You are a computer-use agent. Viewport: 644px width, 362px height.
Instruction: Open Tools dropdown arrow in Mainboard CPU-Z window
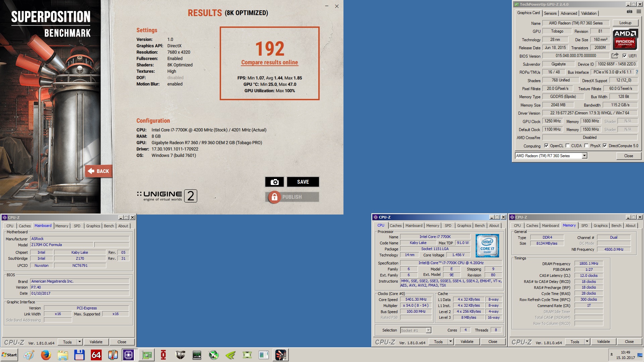tap(79, 342)
